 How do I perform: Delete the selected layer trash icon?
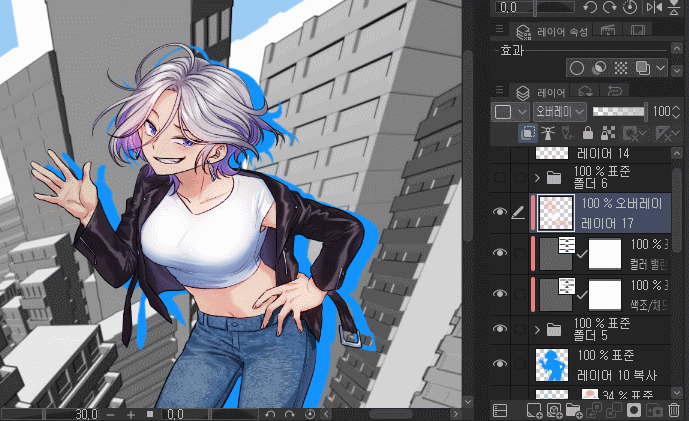[674, 410]
